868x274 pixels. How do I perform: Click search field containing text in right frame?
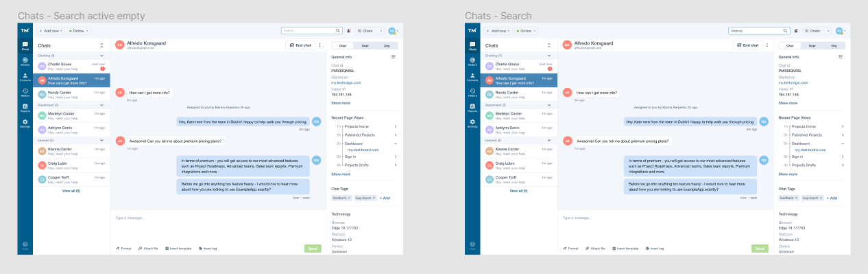(x=759, y=31)
